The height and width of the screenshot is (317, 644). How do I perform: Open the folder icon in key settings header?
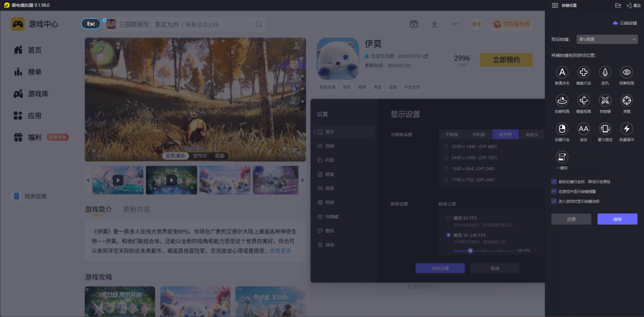pos(618,5)
